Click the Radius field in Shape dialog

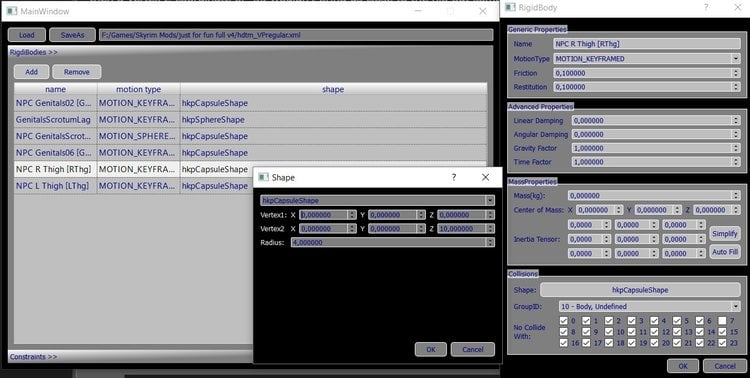click(389, 243)
